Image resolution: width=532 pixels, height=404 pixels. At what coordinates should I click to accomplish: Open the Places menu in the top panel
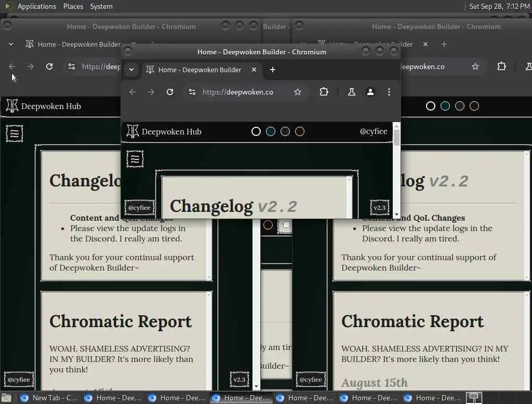click(73, 6)
